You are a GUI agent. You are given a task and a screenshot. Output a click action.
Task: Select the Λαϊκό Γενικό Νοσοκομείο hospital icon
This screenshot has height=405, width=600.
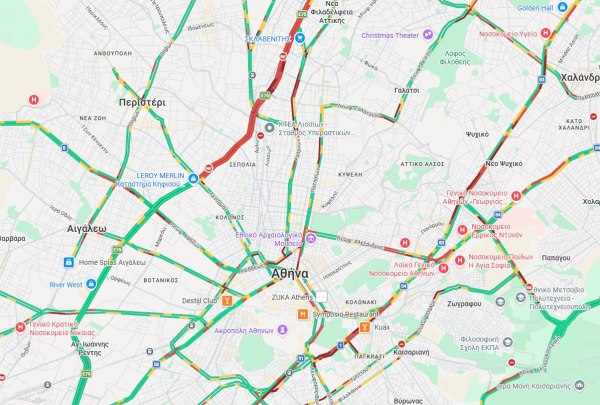(x=443, y=268)
